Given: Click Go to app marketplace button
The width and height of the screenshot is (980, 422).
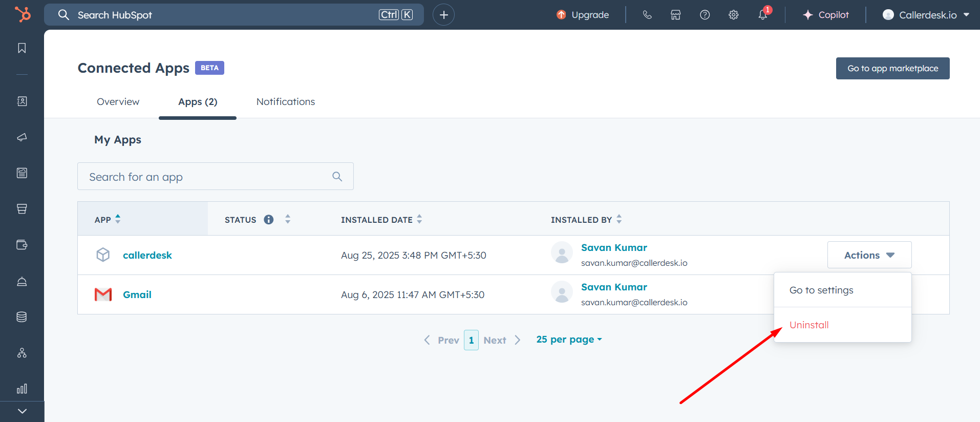Looking at the screenshot, I should [x=892, y=68].
